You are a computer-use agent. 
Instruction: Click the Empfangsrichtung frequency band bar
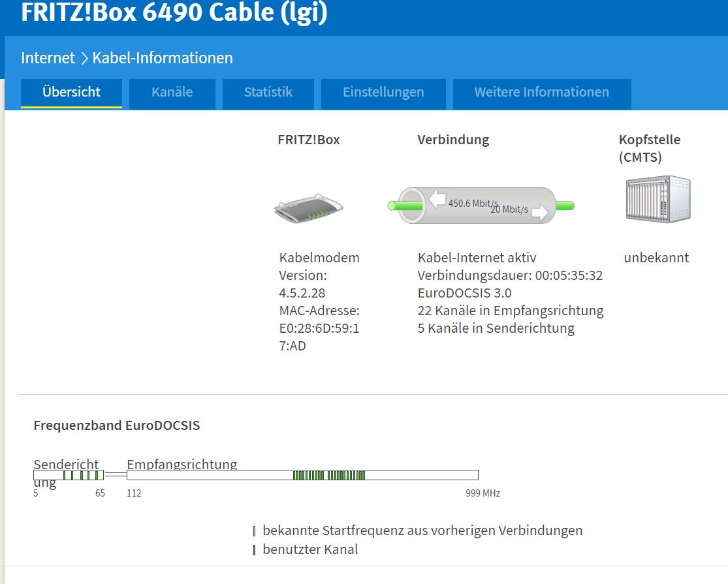pos(302,475)
